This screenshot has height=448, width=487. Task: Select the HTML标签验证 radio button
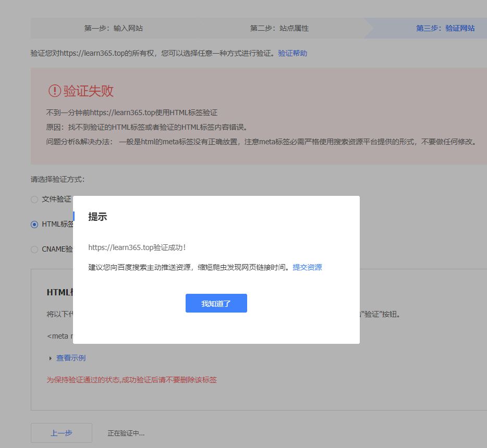tap(34, 224)
